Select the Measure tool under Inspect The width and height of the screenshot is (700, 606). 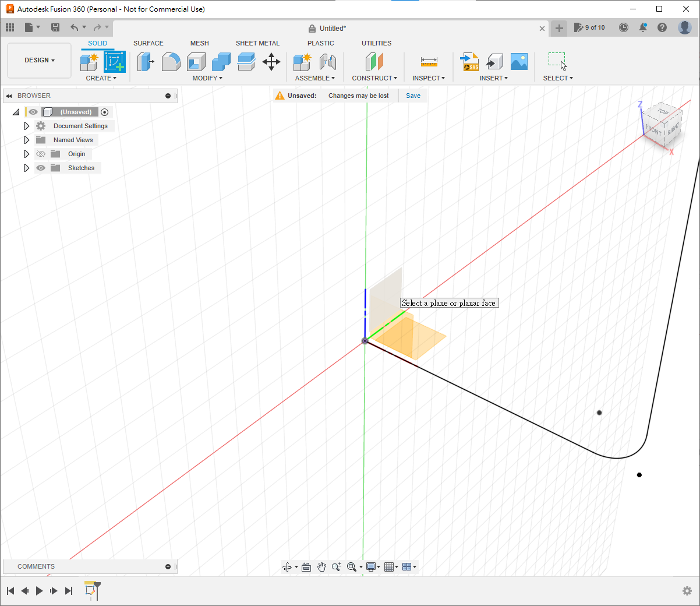pyautogui.click(x=429, y=62)
